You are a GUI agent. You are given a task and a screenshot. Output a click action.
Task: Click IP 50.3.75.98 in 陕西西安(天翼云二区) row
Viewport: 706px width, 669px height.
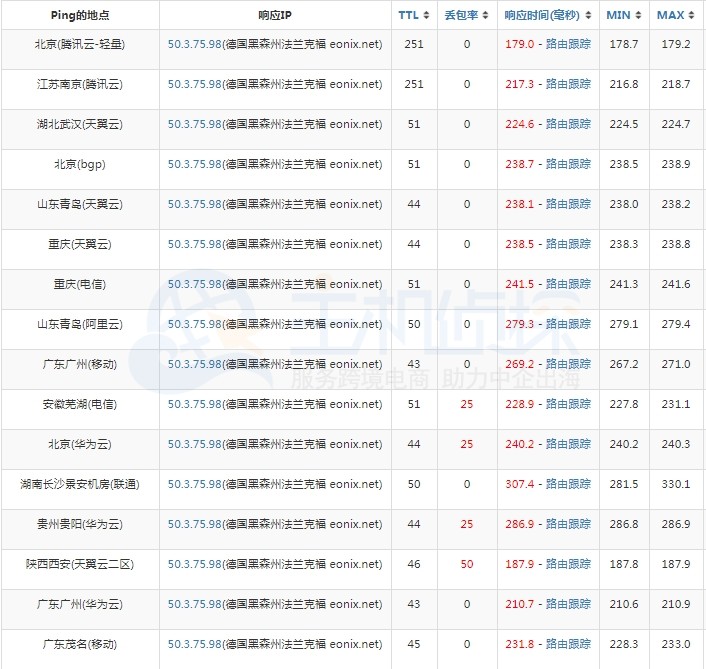click(195, 565)
